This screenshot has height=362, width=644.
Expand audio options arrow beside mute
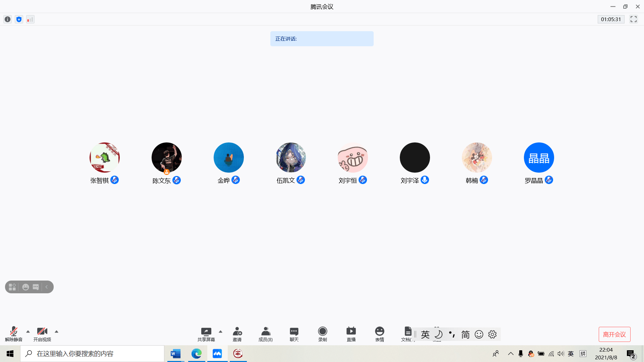[28, 331]
